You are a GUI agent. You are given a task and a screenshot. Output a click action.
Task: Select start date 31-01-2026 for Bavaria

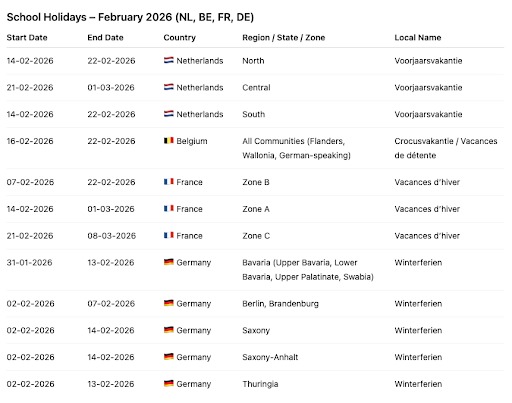[29, 262]
